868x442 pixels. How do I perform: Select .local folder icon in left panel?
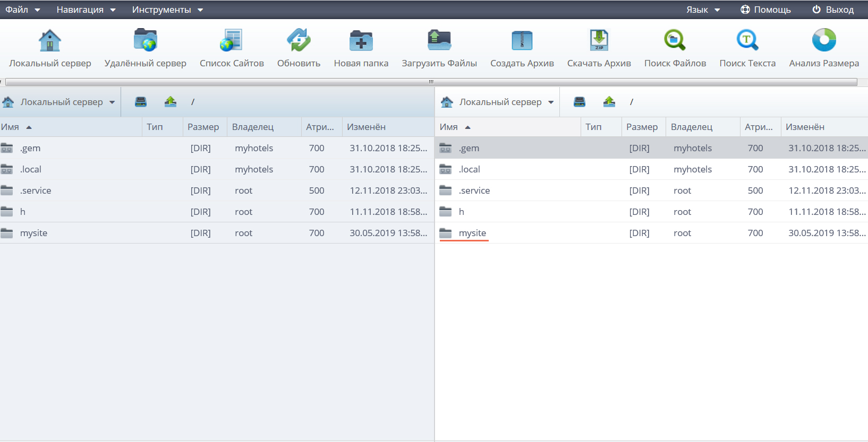click(x=7, y=169)
